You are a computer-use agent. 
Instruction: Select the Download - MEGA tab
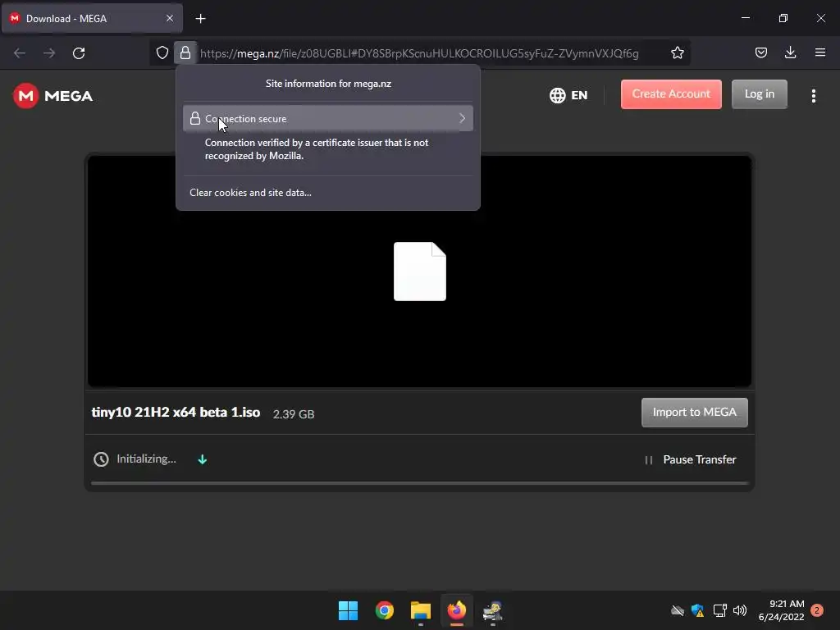(x=92, y=18)
